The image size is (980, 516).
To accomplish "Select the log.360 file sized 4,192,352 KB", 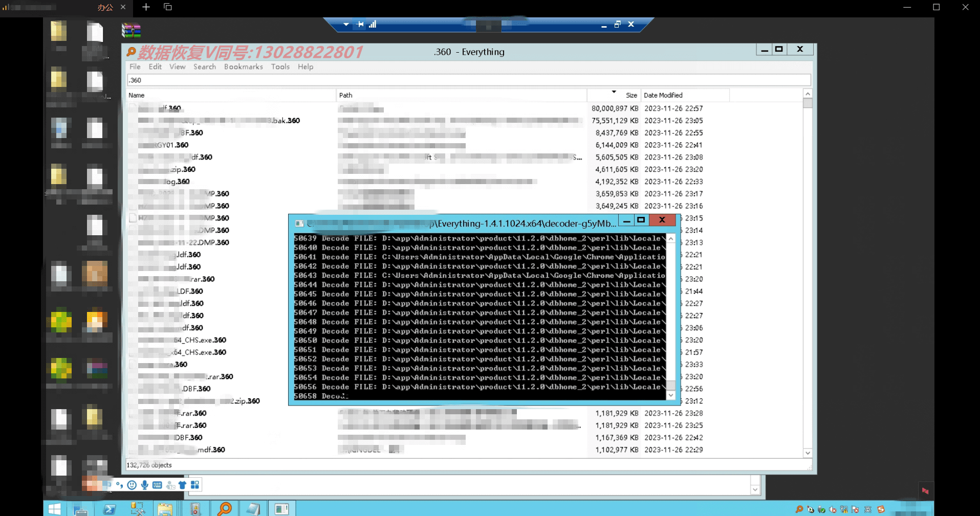I will (464, 182).
